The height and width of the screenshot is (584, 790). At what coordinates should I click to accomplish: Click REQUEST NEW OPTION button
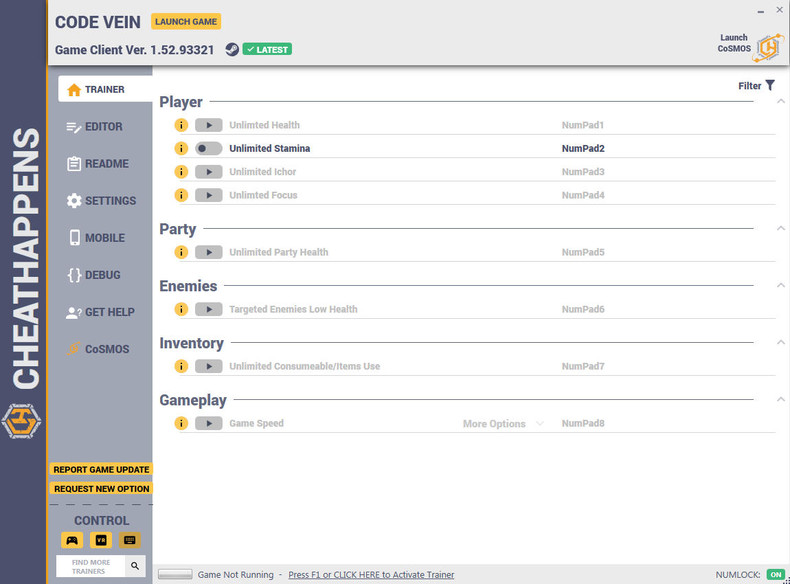[x=101, y=488]
